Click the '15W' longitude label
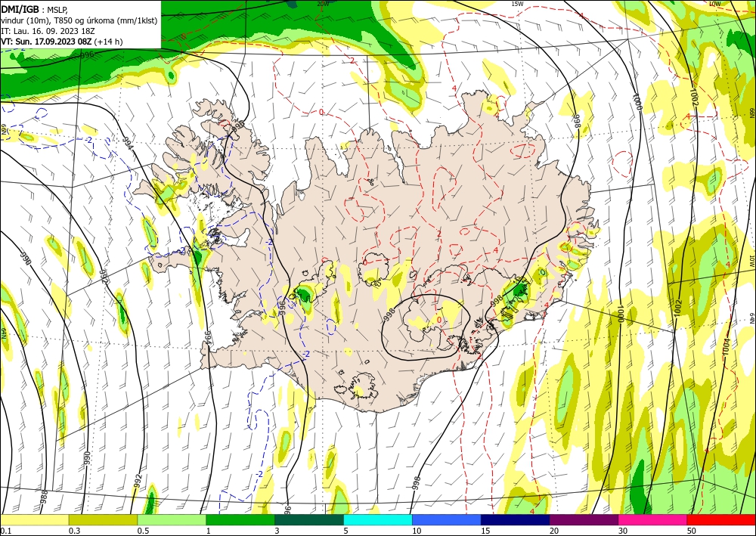 pos(517,4)
